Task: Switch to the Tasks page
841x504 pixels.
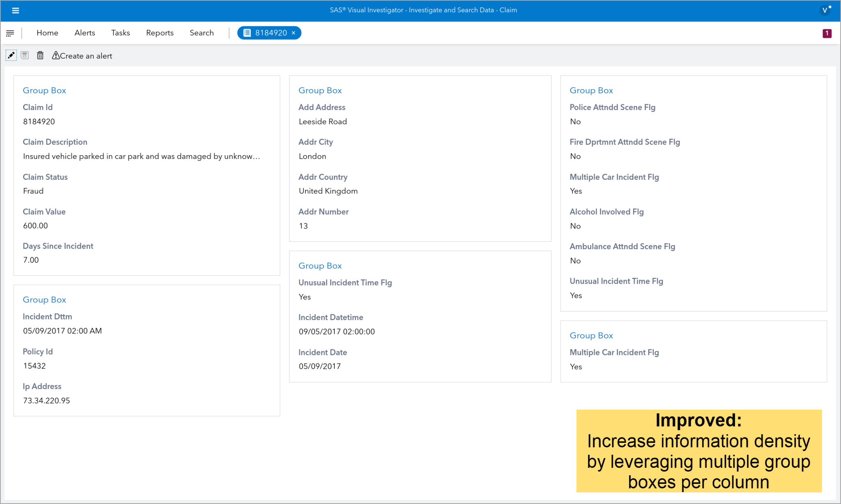Action: tap(120, 33)
